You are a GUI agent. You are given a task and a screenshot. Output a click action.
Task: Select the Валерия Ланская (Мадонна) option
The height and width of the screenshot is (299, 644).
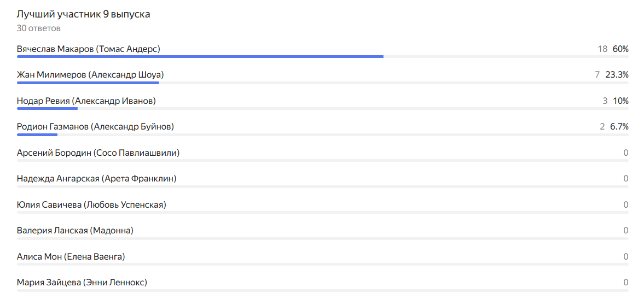point(75,231)
